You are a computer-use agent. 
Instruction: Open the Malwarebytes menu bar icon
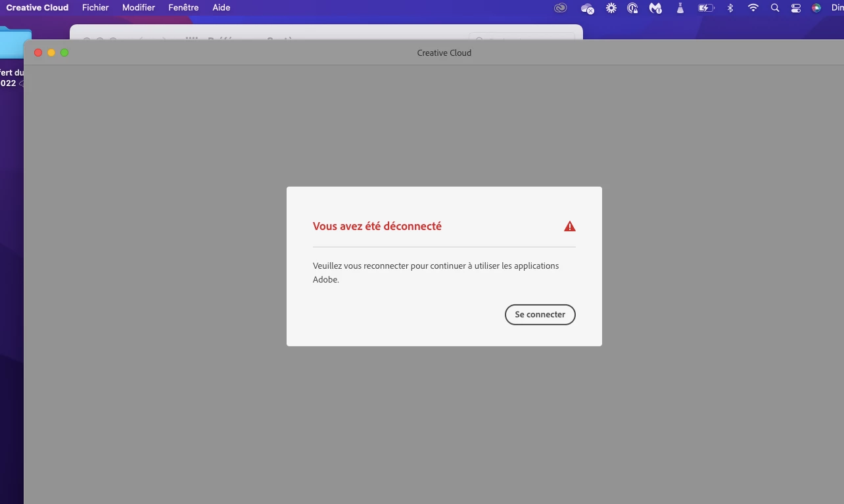(x=655, y=8)
